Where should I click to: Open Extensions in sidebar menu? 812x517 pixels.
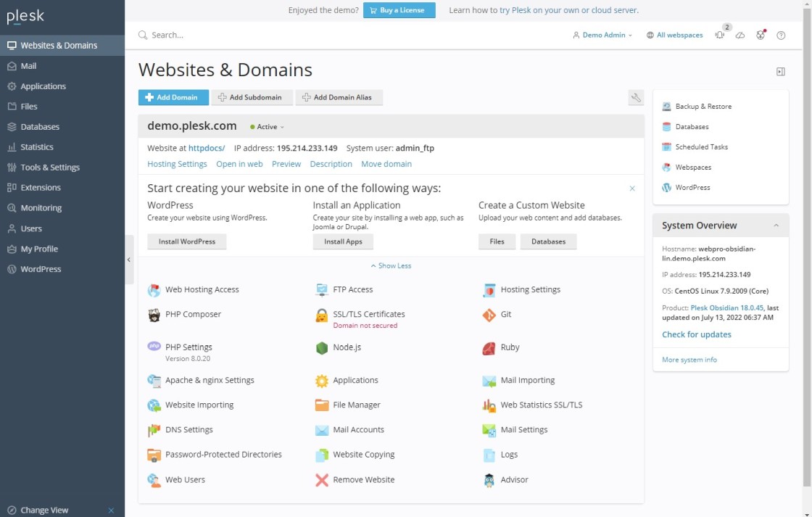(62, 188)
